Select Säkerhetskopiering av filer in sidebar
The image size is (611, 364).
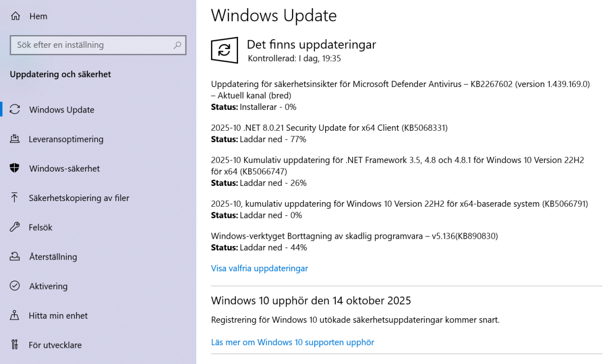click(79, 198)
